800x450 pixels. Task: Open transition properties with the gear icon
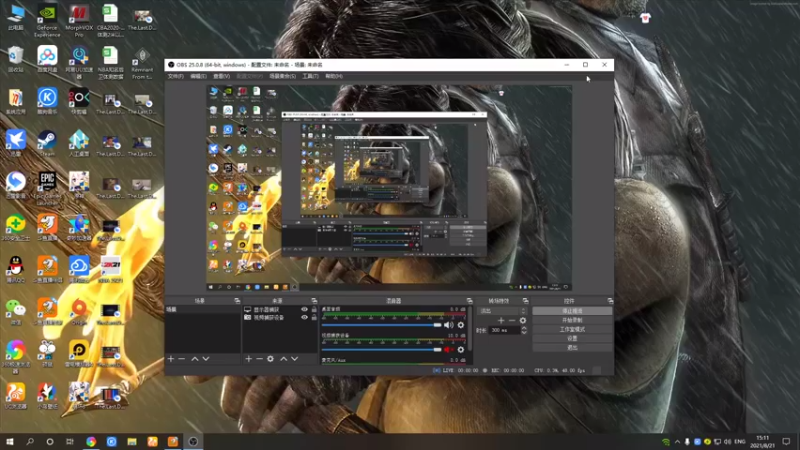click(x=522, y=320)
